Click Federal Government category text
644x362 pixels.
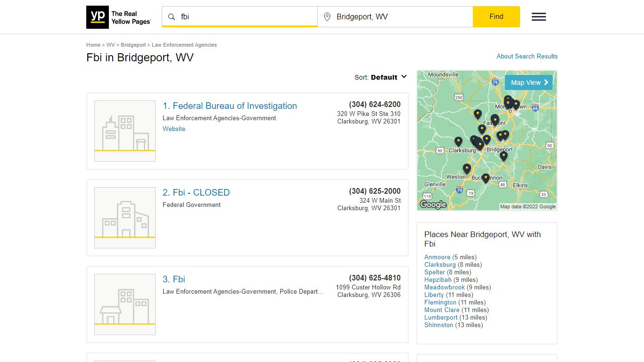(191, 205)
